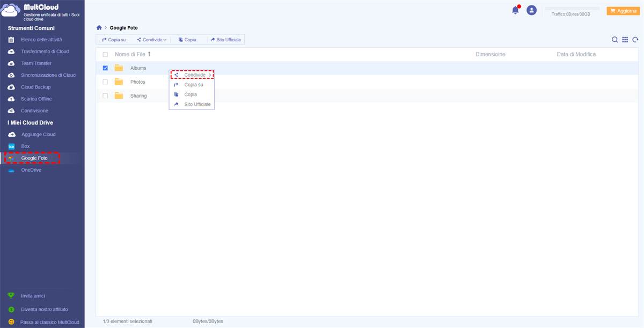644x328 pixels.
Task: Click Copia toolbar button
Action: point(187,40)
